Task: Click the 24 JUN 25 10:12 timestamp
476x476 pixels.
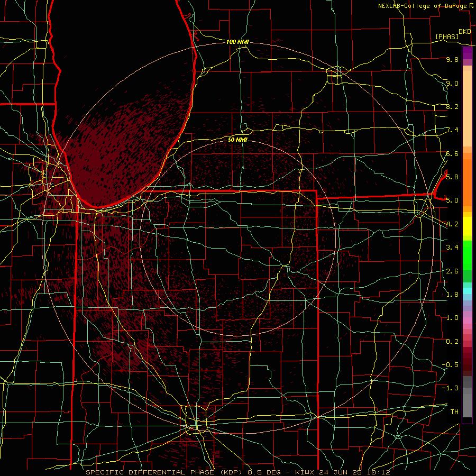Action: [354, 472]
